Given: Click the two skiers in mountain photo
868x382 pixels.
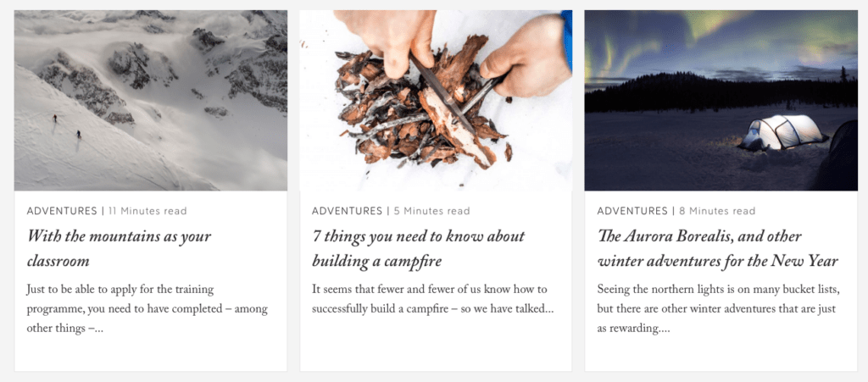Looking at the screenshot, I should 67,126.
